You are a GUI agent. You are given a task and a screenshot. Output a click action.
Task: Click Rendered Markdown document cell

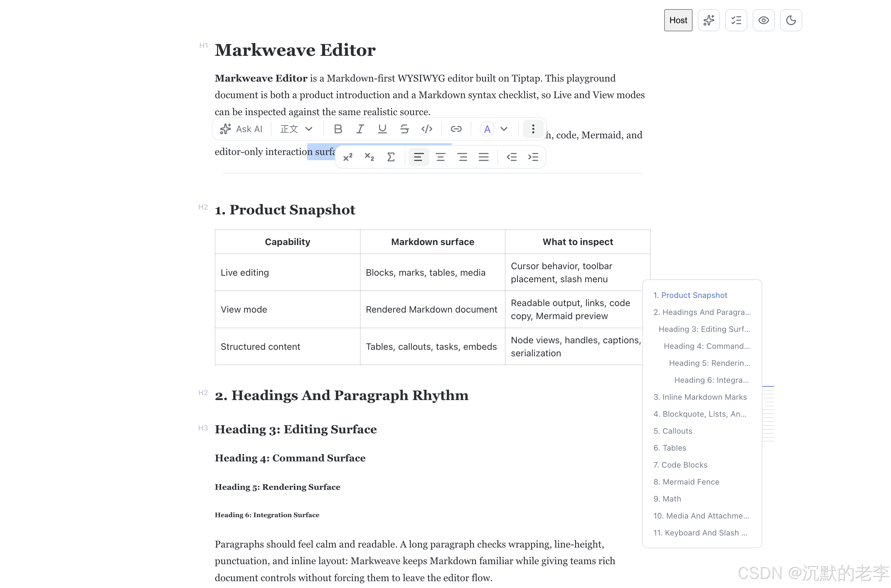(433, 309)
